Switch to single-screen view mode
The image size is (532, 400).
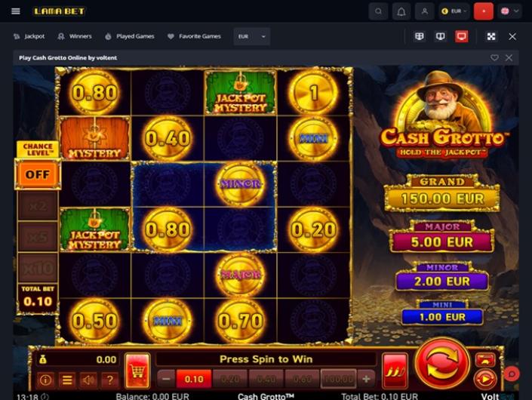coord(461,36)
